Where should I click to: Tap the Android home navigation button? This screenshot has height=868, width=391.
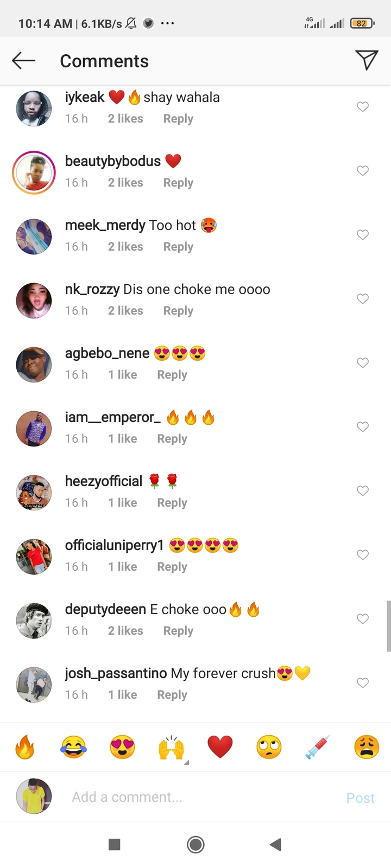195,844
